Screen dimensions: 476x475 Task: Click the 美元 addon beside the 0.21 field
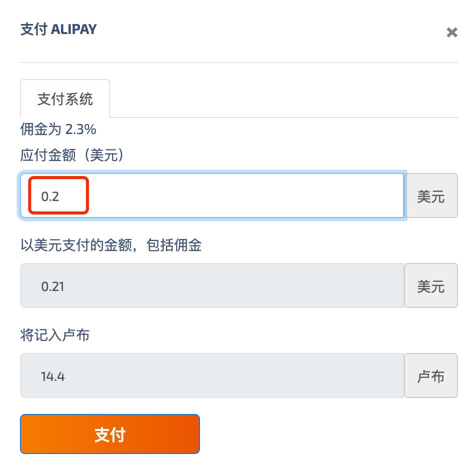[x=430, y=286]
